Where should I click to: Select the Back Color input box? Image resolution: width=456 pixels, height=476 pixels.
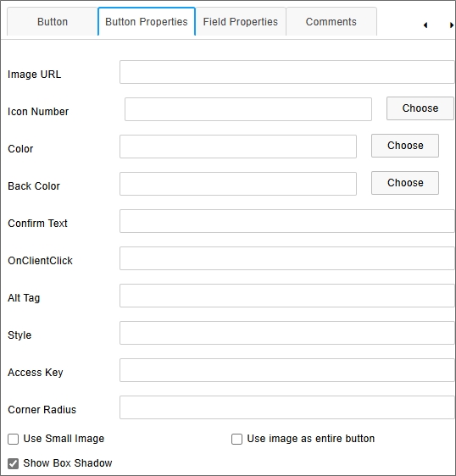(238, 184)
